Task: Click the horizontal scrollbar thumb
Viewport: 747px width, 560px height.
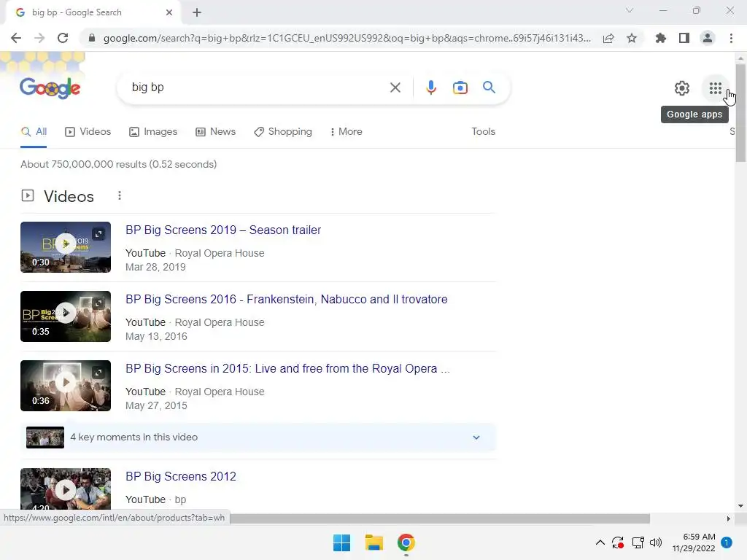Action: [440, 518]
